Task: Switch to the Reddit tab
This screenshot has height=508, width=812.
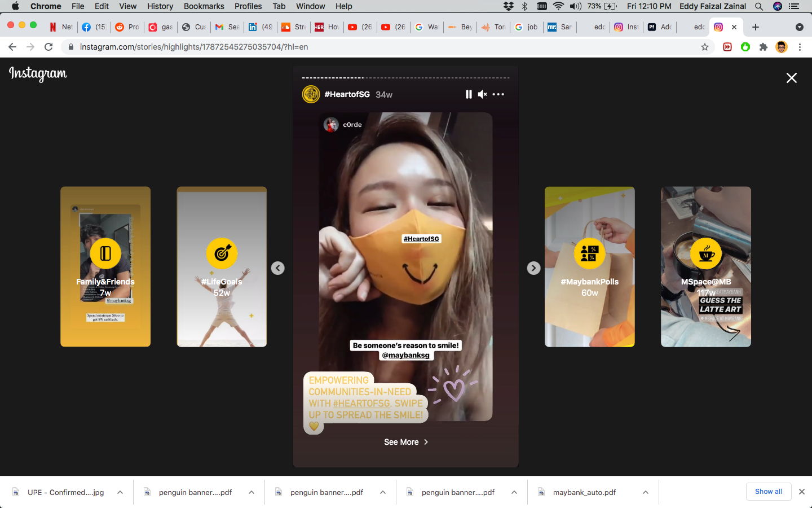Action: [x=127, y=27]
